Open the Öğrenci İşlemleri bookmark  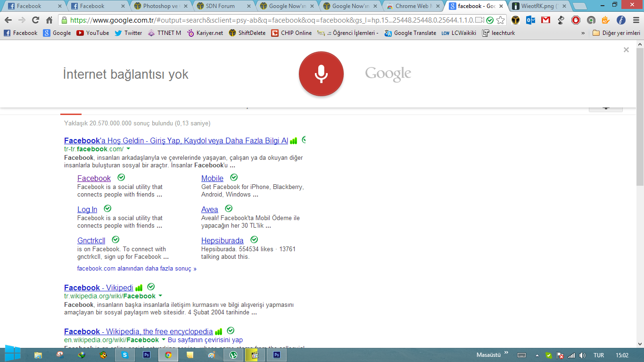click(348, 33)
